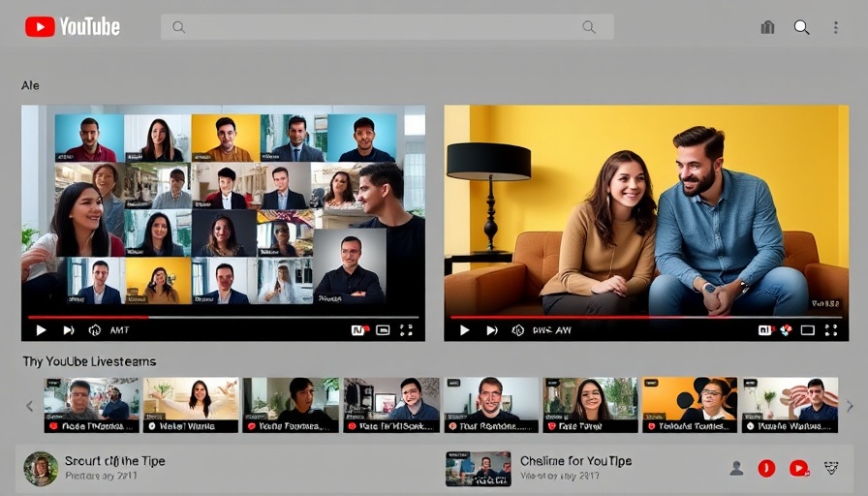Open the three-dot more options menu
Screen dimensions: 868x496
click(x=835, y=27)
